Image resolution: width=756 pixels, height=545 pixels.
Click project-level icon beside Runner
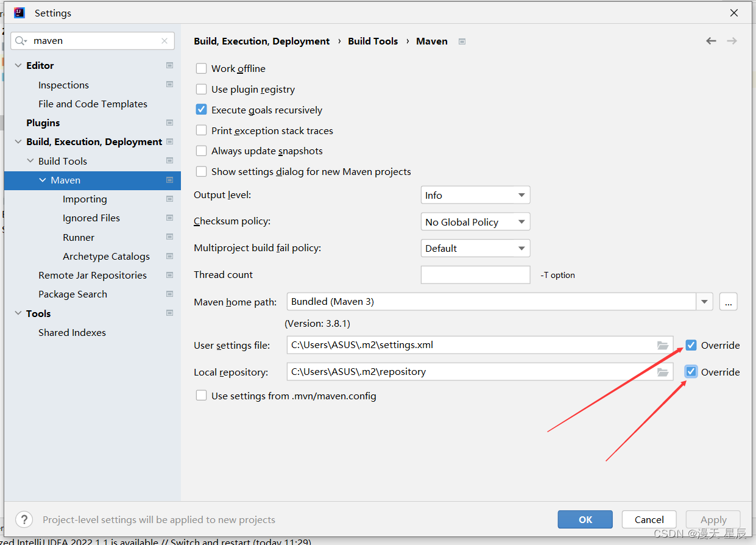[169, 237]
